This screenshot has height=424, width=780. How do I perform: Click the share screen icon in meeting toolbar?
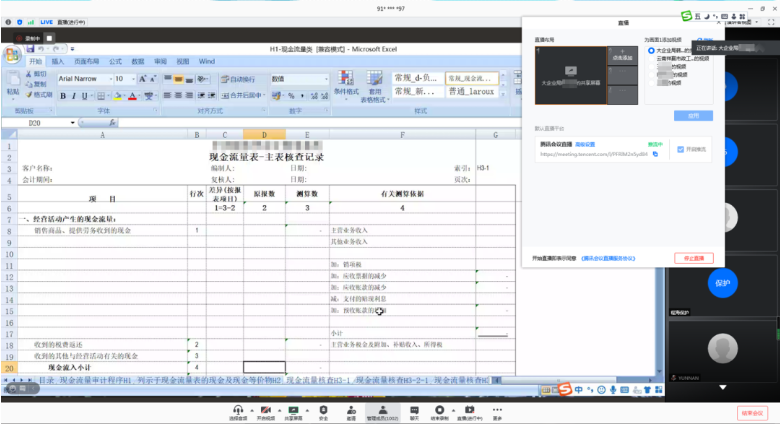(x=295, y=410)
